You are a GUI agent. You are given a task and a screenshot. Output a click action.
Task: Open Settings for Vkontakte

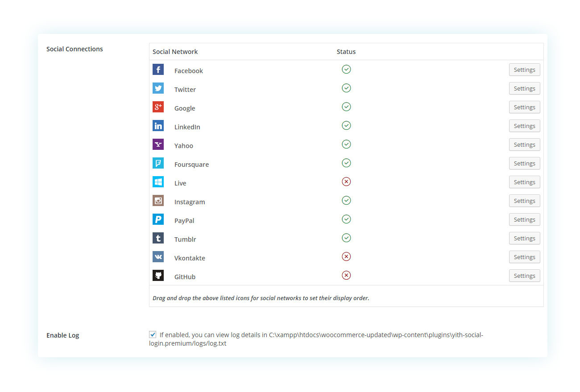[524, 257]
